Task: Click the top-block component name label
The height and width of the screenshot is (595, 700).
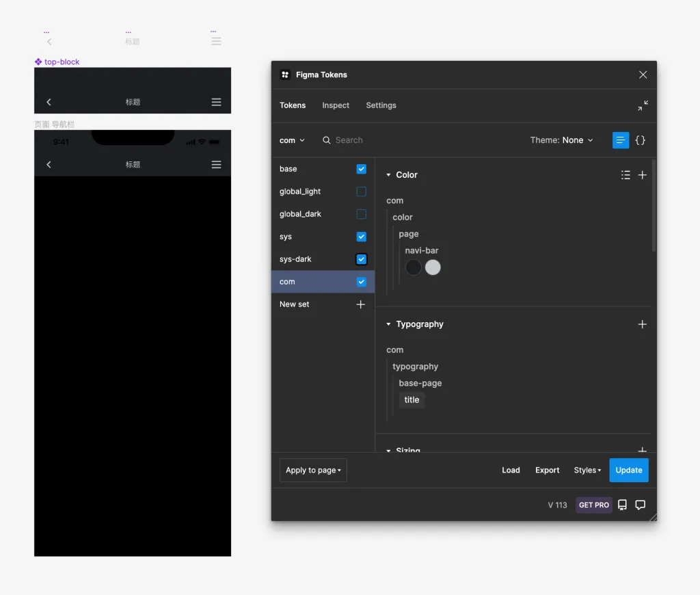Action: (x=62, y=62)
